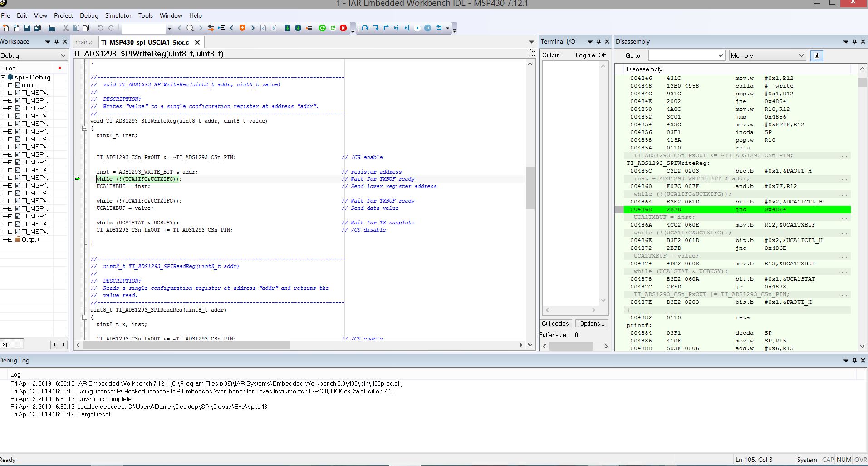Click the Ctrl codes button

coord(555,323)
